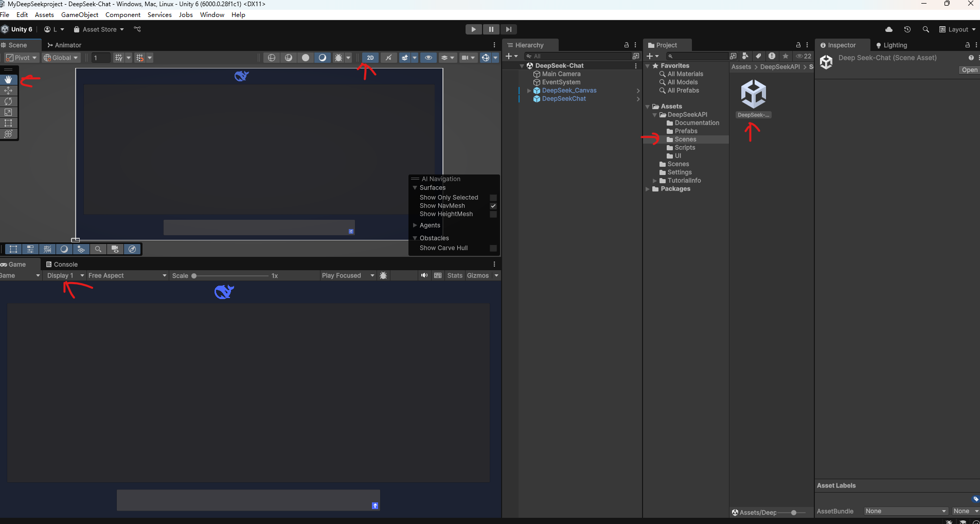This screenshot has width=980, height=524.
Task: Enable Show Only Selected checkbox
Action: (493, 198)
